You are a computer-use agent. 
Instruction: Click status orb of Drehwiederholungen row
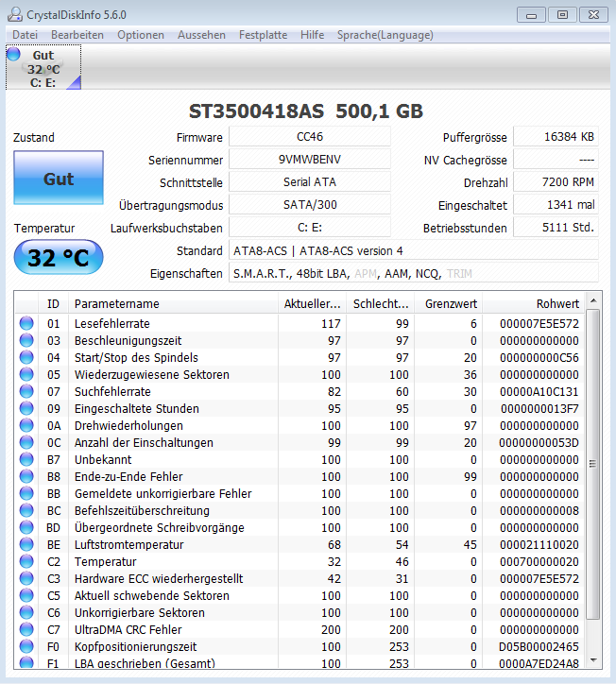(26, 425)
